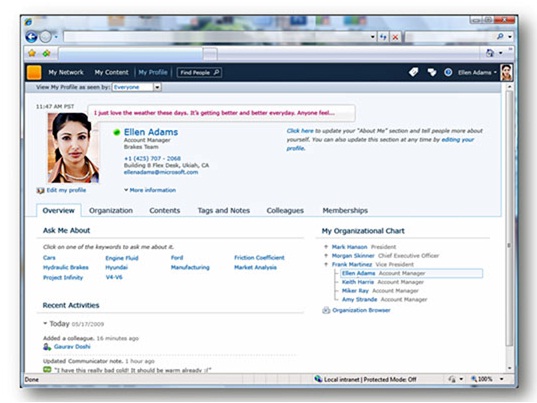Open the recent pages dropdown arrow
This screenshot has height=403, width=537.
point(56,37)
